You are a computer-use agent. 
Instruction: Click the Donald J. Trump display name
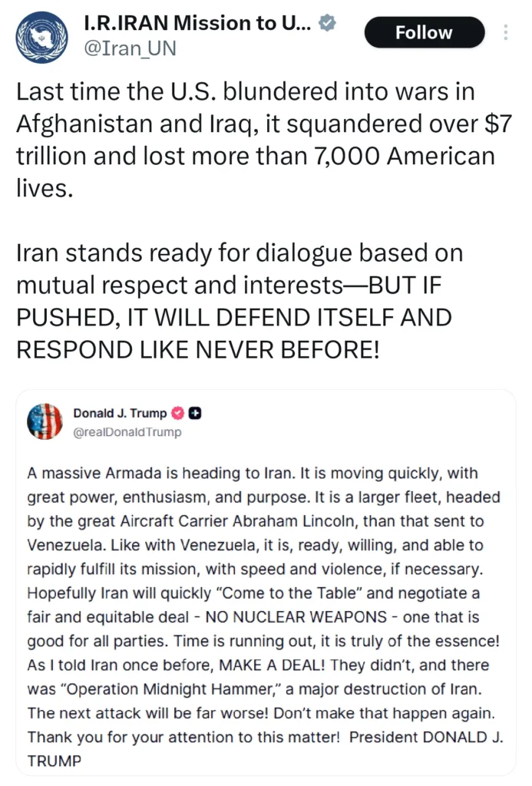119,413
